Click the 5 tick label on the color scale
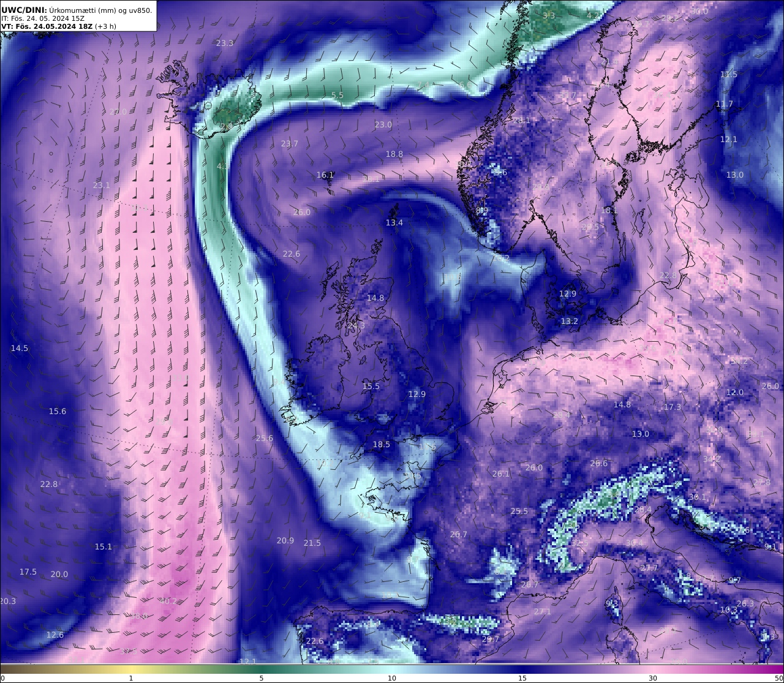Screen dimensions: 784x683 (x=262, y=678)
